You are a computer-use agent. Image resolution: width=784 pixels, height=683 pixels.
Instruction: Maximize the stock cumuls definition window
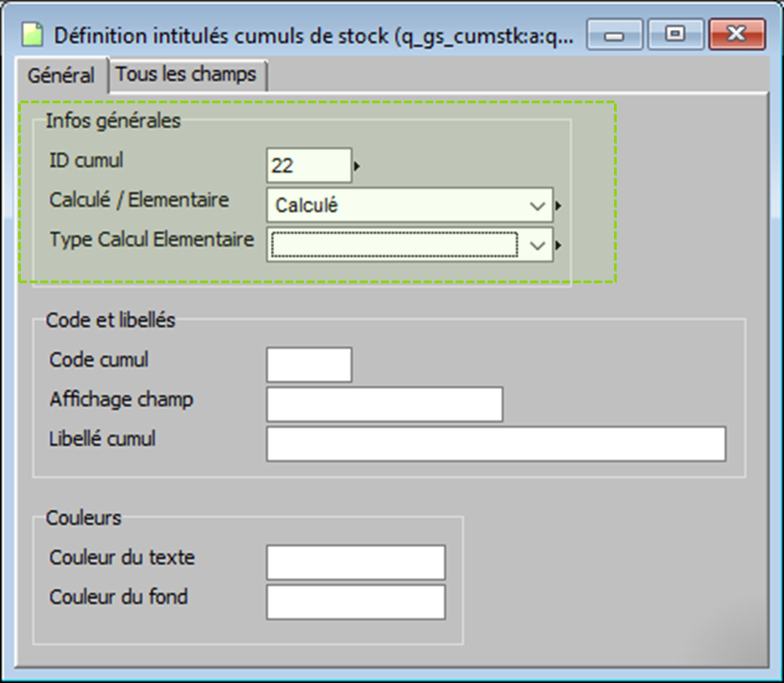[675, 35]
